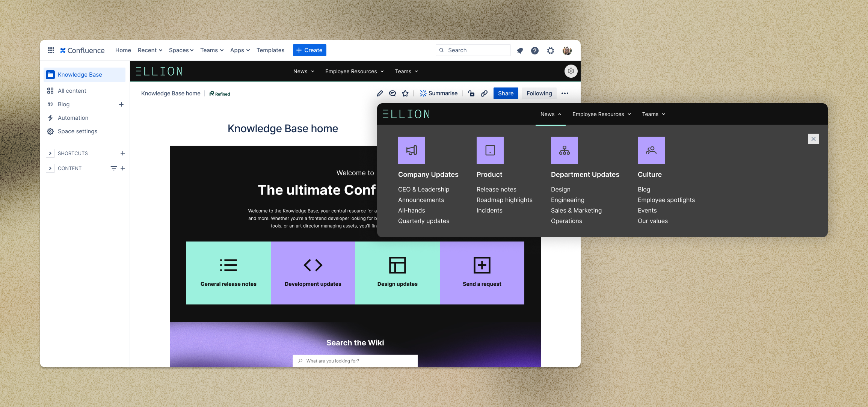The width and height of the screenshot is (868, 407).
Task: Copy the page link icon
Action: [x=484, y=93]
